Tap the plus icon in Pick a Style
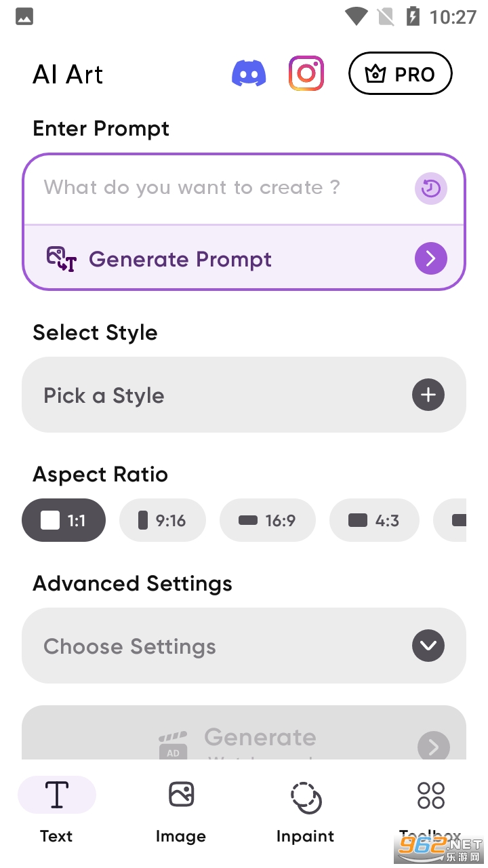This screenshot has width=488, height=868. 428,395
